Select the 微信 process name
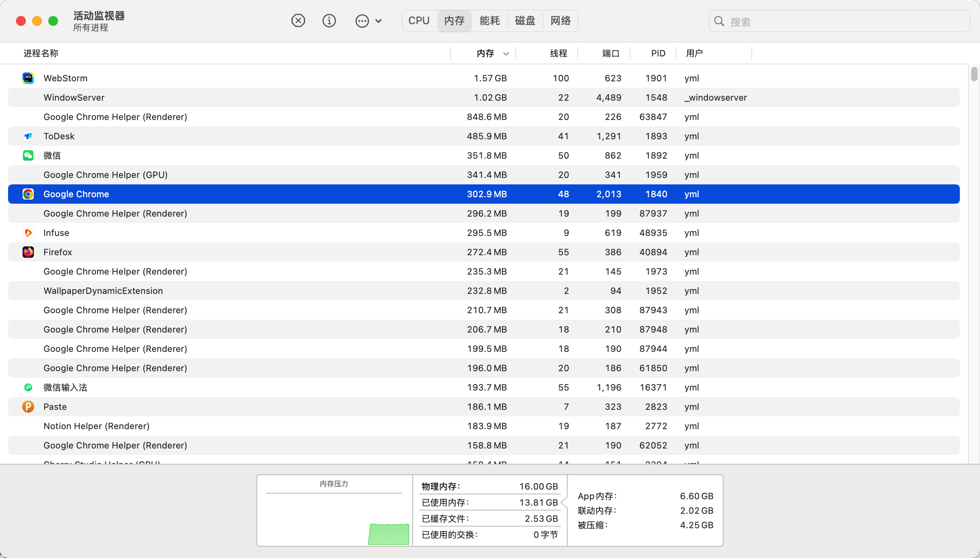Viewport: 980px width, 558px height. pos(52,155)
